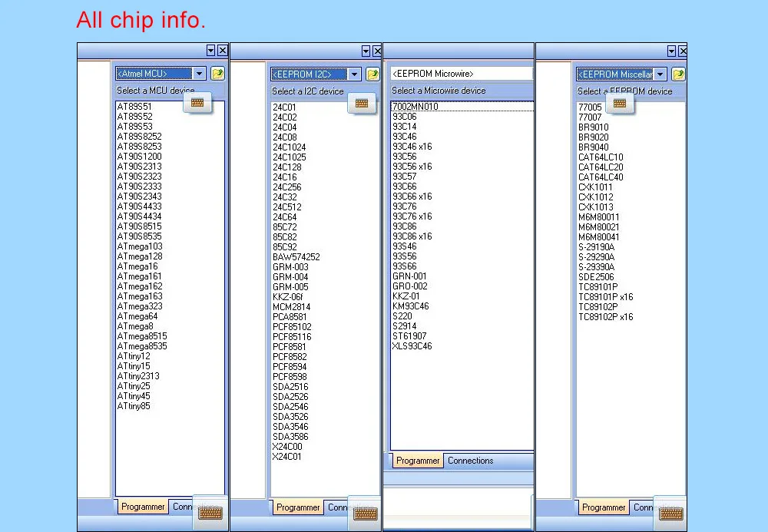Viewport: 768px width, 532px height.
Task: Click keyboard icon at bottom of Atmel MCU panel
Action: [210, 513]
